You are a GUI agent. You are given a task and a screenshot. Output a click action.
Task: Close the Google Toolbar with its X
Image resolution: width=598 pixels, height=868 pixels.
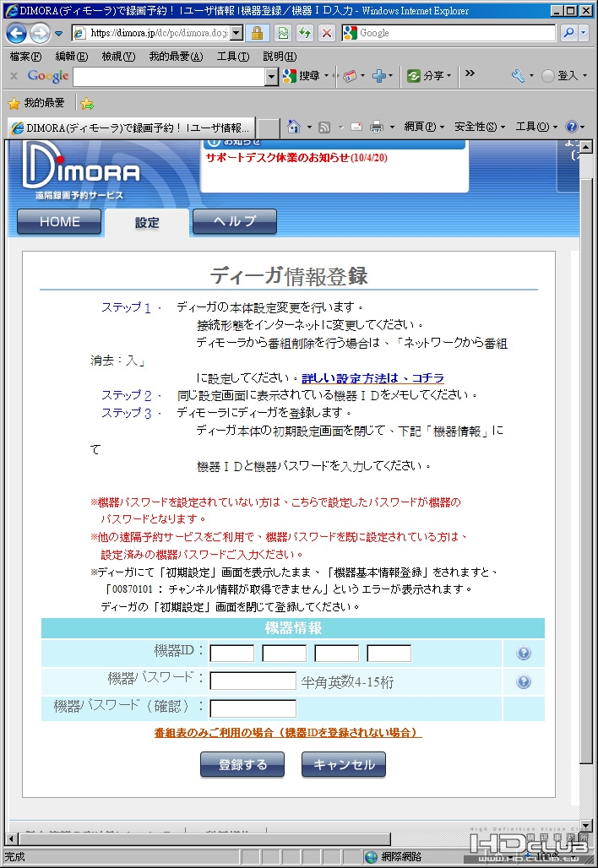[14, 76]
